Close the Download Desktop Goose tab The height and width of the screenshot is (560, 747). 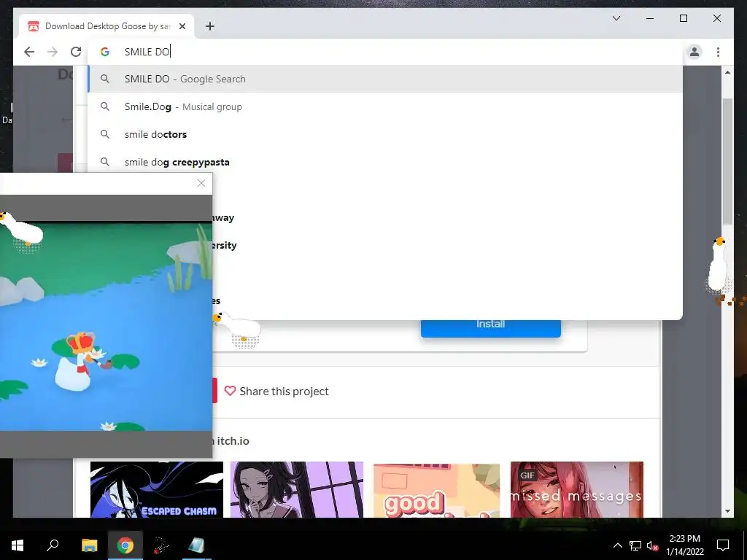pyautogui.click(x=182, y=26)
